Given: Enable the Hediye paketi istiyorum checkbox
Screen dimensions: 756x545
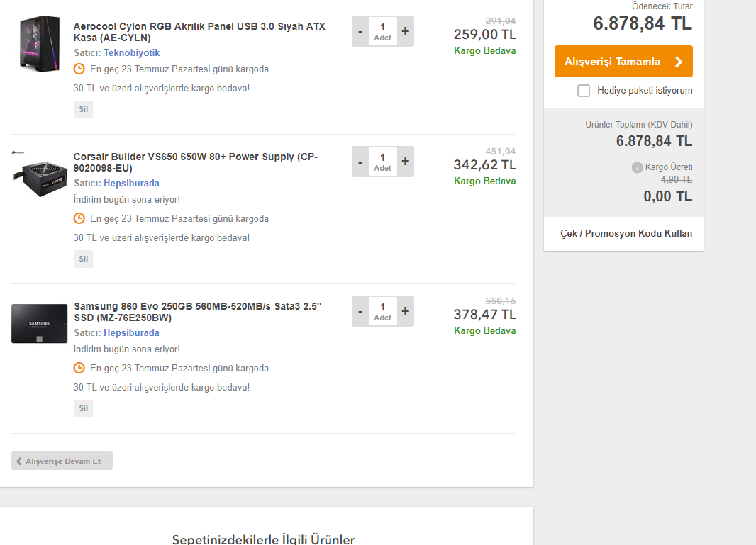Looking at the screenshot, I should click(x=584, y=91).
